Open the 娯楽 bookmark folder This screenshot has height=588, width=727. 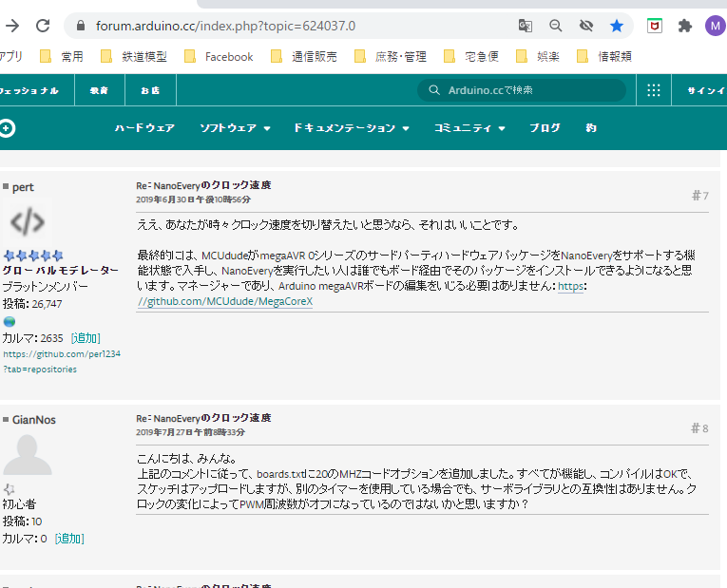[x=538, y=57]
